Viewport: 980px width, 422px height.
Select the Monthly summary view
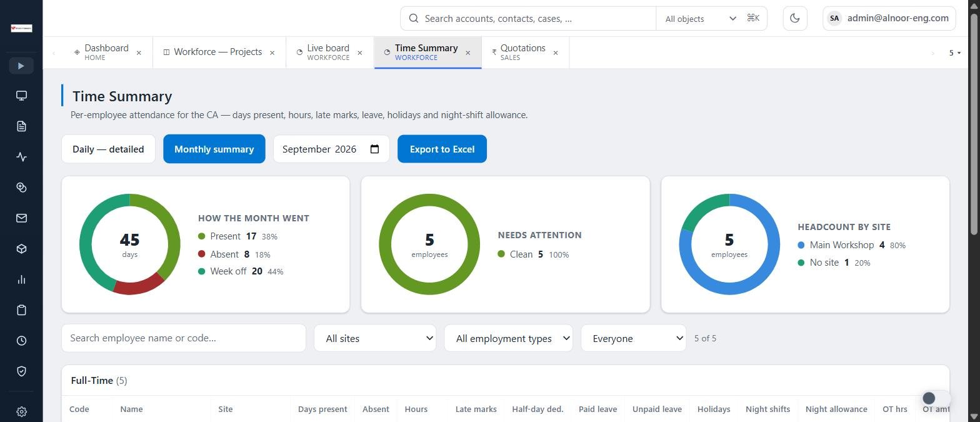point(214,149)
